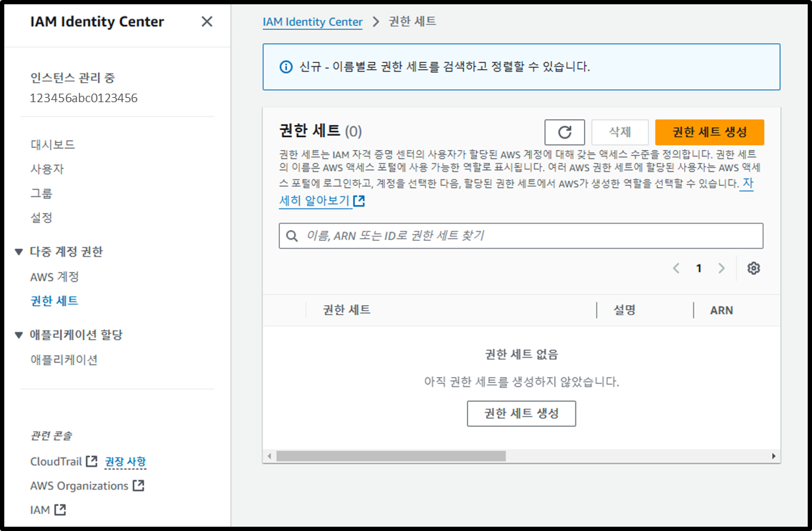Click the 인스턴스 관리 중 label
812x531 pixels.
[x=73, y=78]
